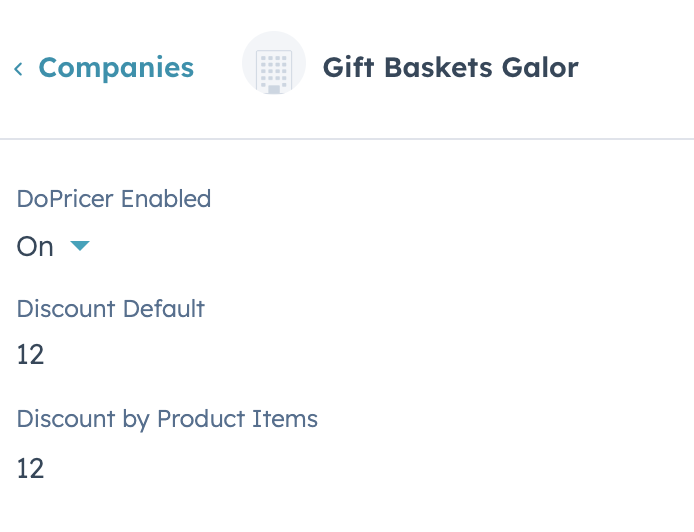Click the number 12 below Discount Default
The width and height of the screenshot is (694, 532).
point(31,355)
